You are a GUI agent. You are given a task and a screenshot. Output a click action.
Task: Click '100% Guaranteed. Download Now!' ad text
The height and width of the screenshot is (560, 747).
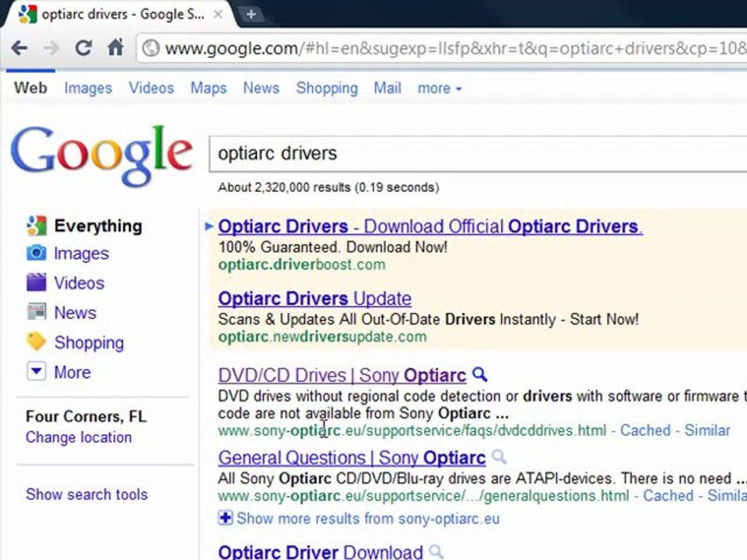tap(332, 247)
